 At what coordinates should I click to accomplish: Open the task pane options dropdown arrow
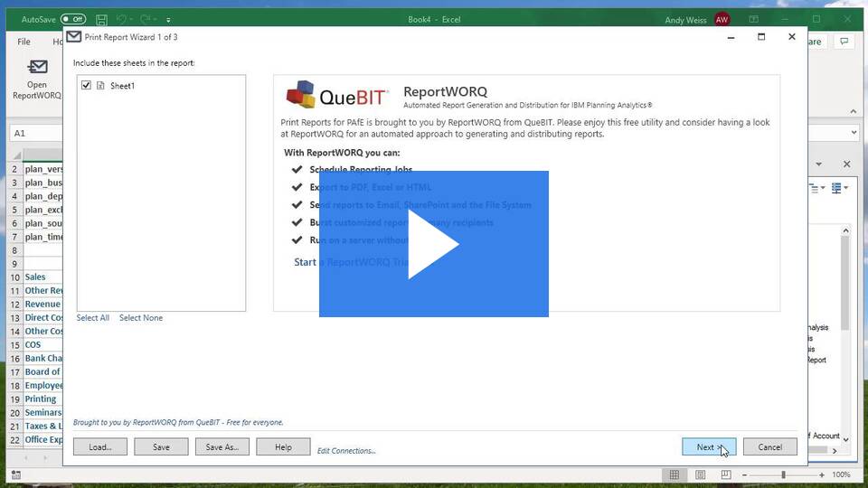[819, 164]
